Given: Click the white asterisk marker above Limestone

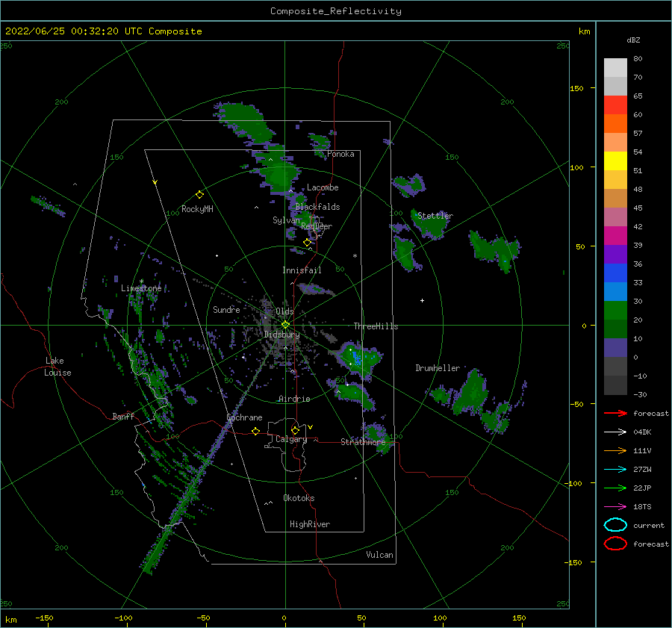Looking at the screenshot, I should click(141, 282).
